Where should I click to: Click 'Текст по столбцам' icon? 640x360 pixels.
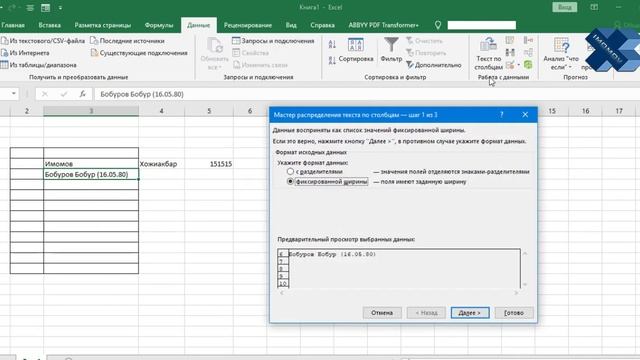[x=488, y=44]
